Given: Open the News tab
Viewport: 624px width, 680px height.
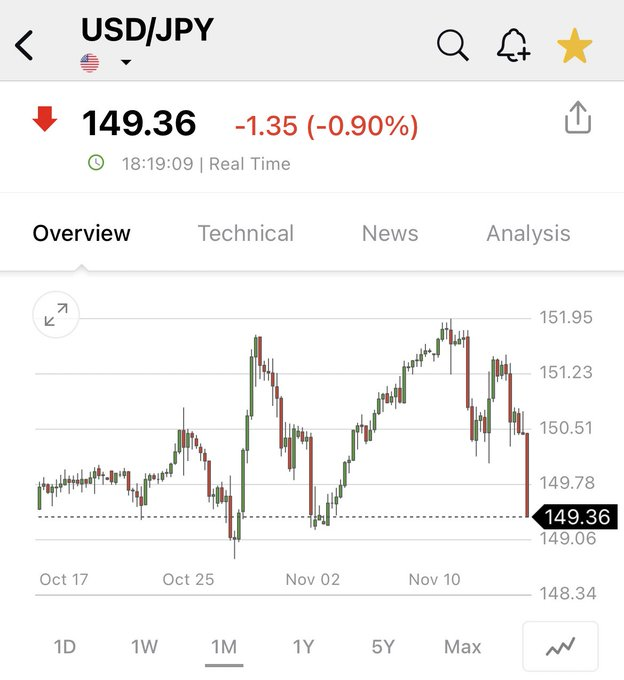Looking at the screenshot, I should pyautogui.click(x=390, y=233).
